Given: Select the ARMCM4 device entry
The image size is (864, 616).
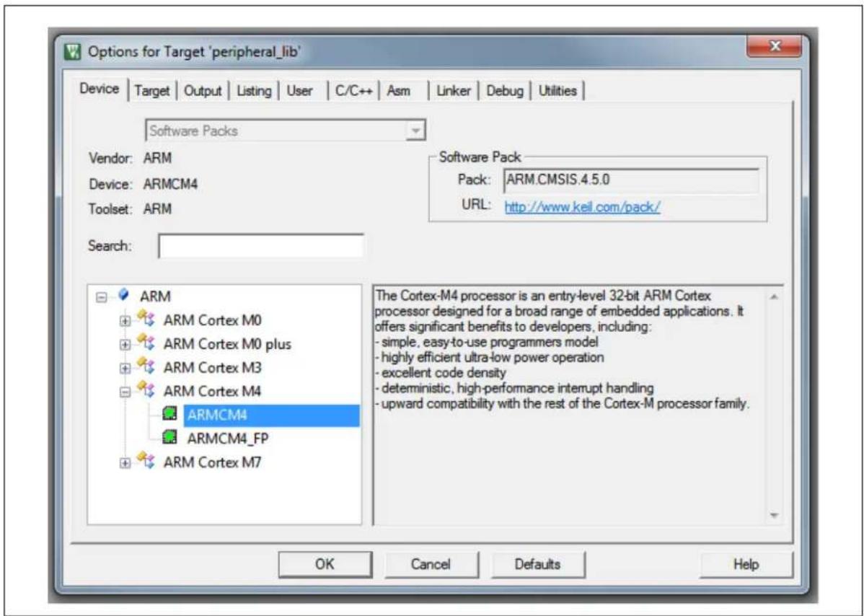Looking at the screenshot, I should [x=271, y=415].
